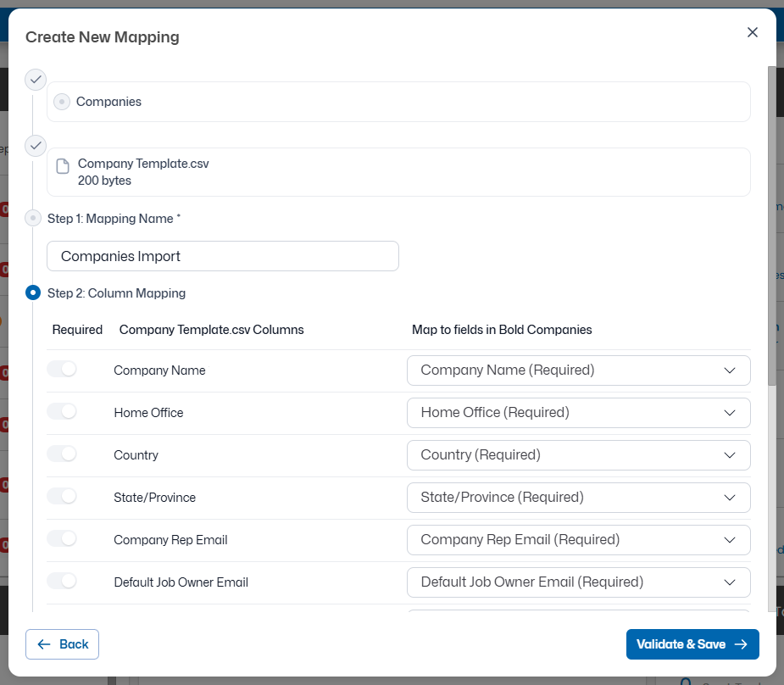Click the Mapping Name input field
This screenshot has width=784, height=685.
coord(223,256)
